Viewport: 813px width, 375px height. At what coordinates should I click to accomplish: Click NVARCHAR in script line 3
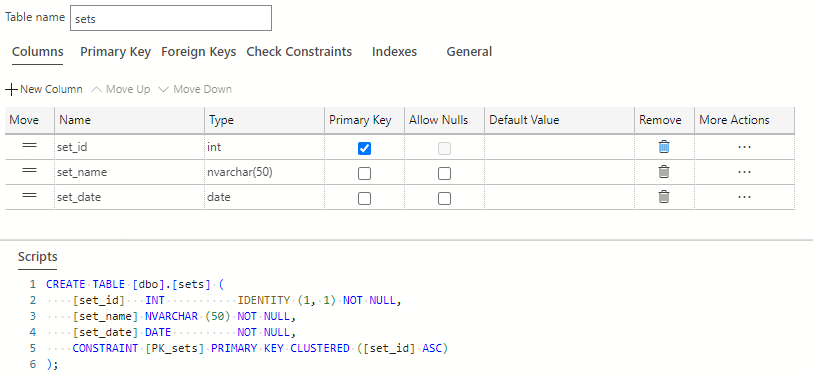pyautogui.click(x=172, y=316)
